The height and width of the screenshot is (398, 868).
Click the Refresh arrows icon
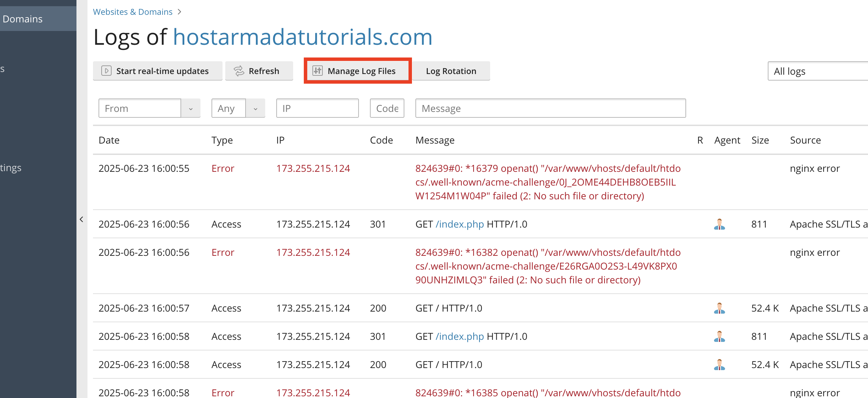coord(239,71)
